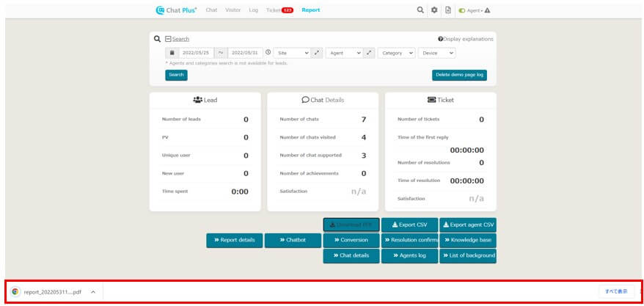Click the Lead card header icon

[x=197, y=100]
